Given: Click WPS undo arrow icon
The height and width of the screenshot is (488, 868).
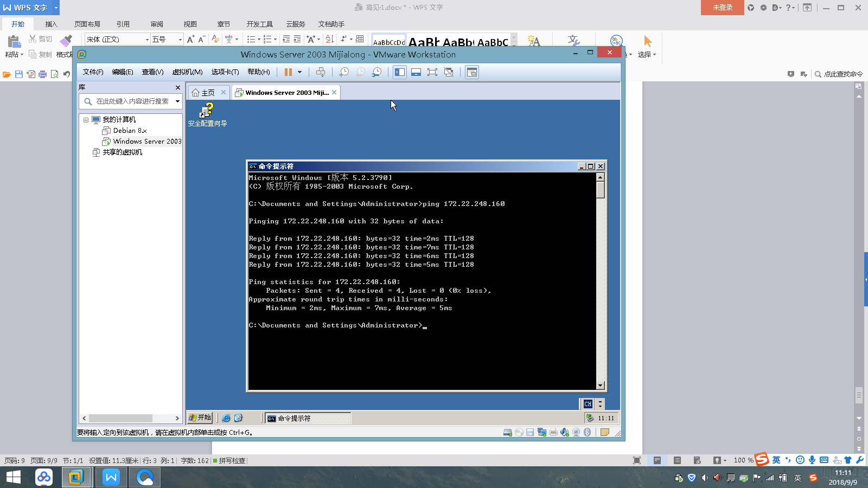Looking at the screenshot, I should [x=67, y=74].
